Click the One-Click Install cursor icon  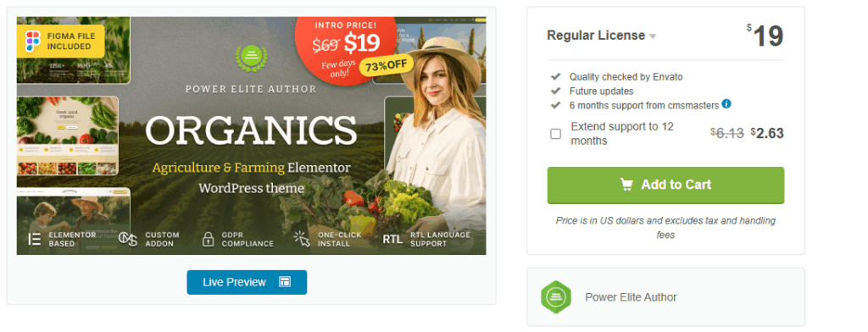302,239
